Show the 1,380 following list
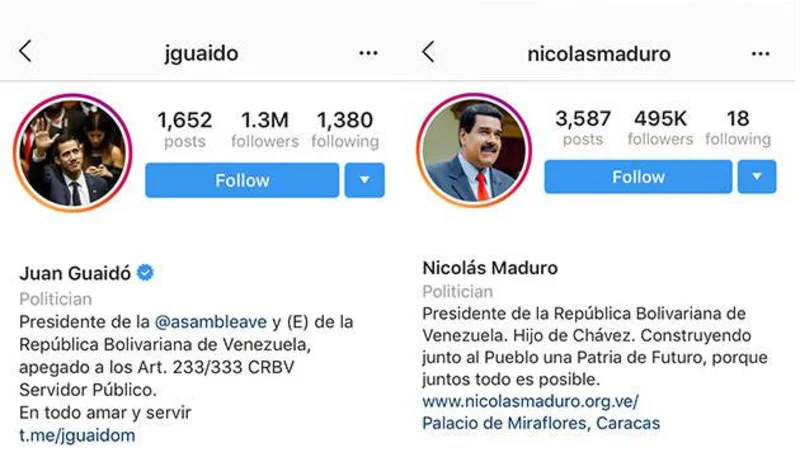The width and height of the screenshot is (800, 450). pos(345,130)
